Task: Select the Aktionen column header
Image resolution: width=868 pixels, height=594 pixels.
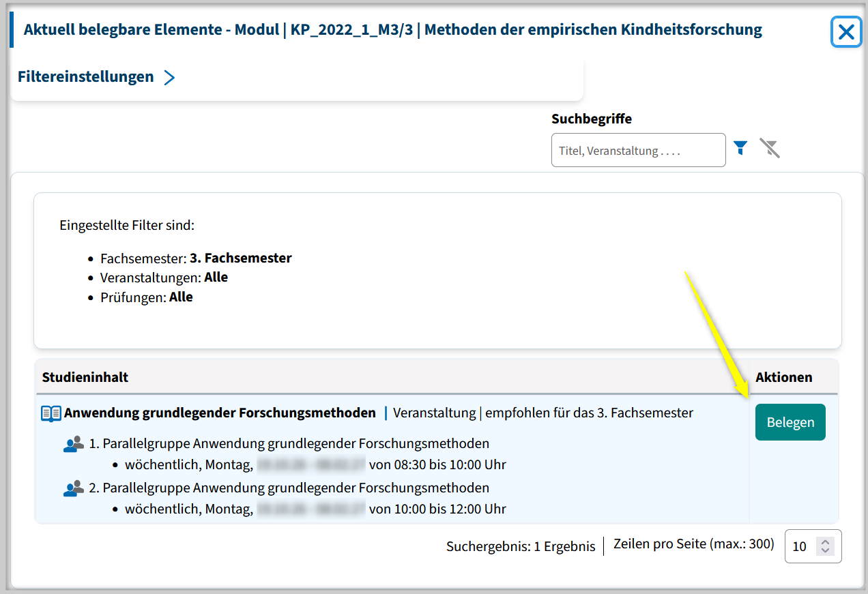Action: 784,377
